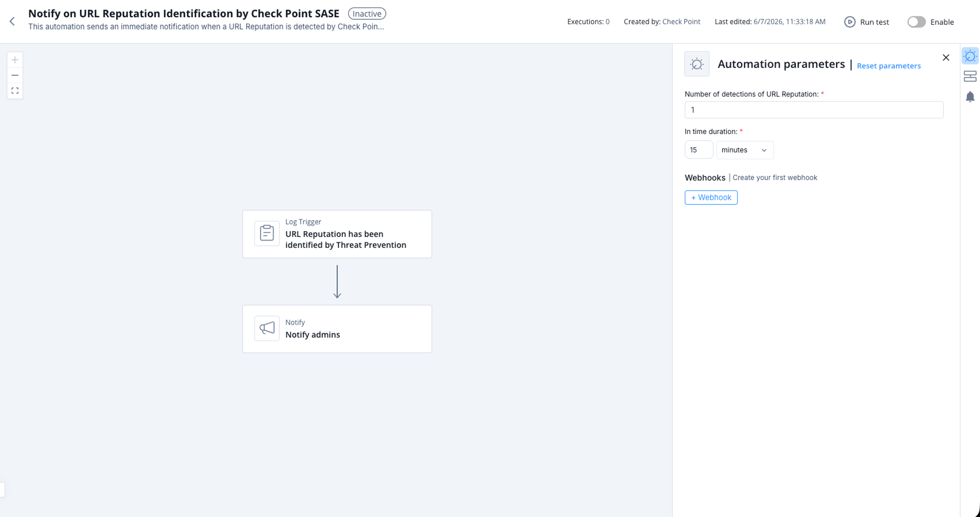This screenshot has width=980, height=517.
Task: Open the steps layout sidebar icon
Action: (970, 77)
